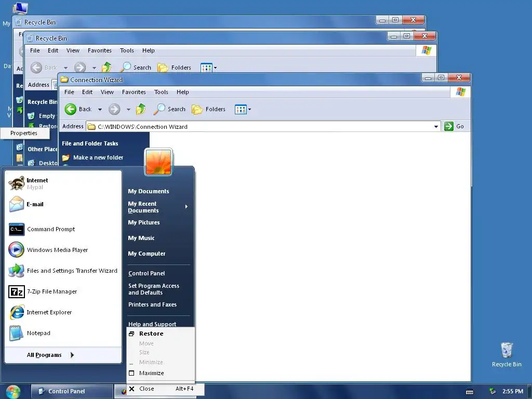Open File menu in front Recycle Bin window
The height and width of the screenshot is (399, 532).
(x=35, y=50)
